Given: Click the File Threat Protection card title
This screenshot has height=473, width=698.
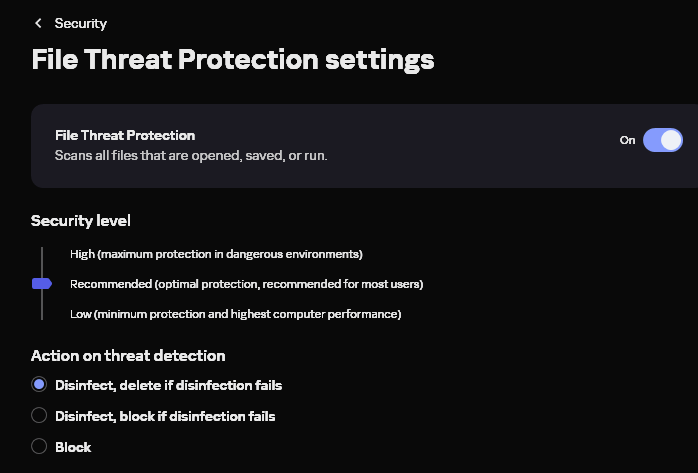Looking at the screenshot, I should 125,135.
